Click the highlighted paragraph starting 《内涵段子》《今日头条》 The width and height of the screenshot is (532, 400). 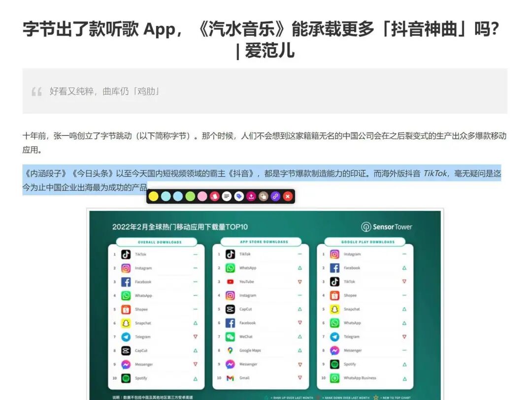(262, 181)
